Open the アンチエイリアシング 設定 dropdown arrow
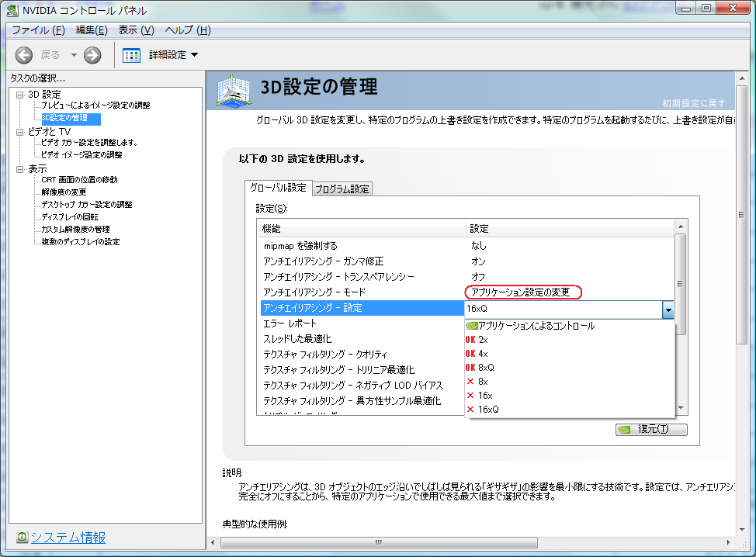The height and width of the screenshot is (557, 756). pyautogui.click(x=668, y=309)
